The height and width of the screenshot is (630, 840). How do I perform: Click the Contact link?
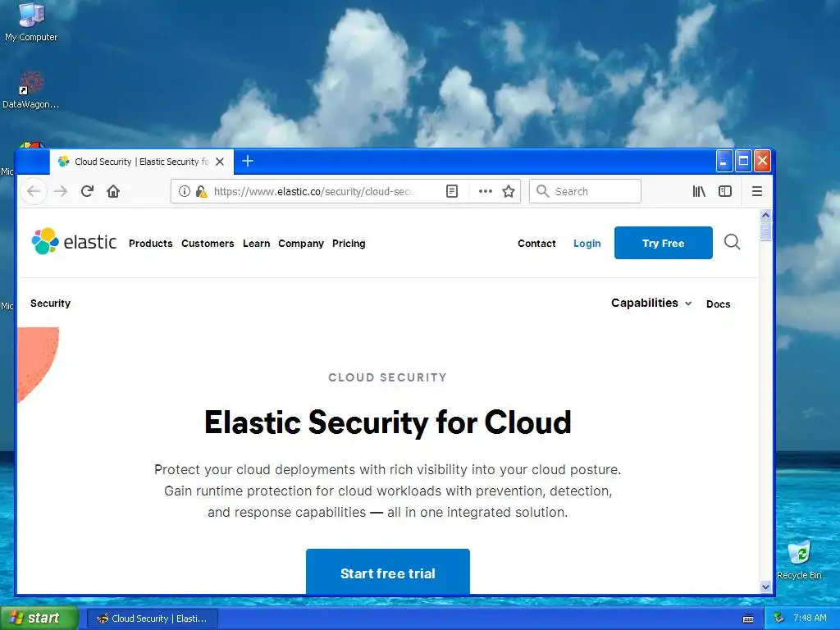point(536,243)
